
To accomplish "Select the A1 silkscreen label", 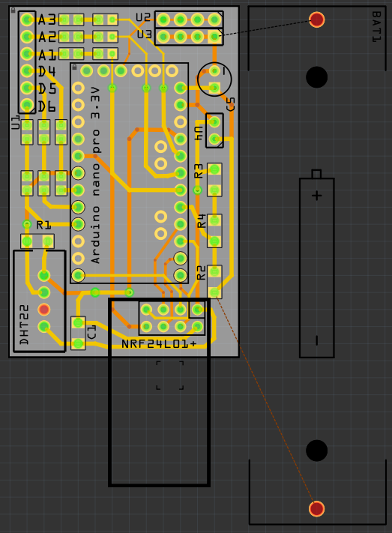I will point(46,55).
